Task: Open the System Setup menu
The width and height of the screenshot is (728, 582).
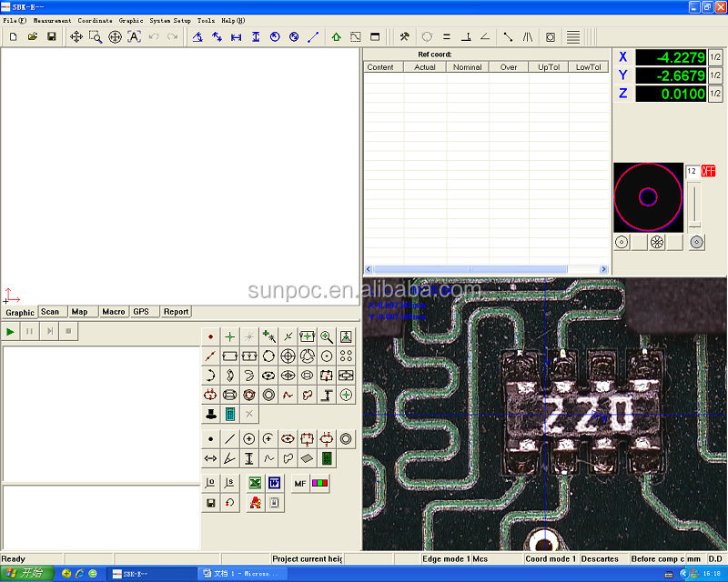Action: (170, 20)
